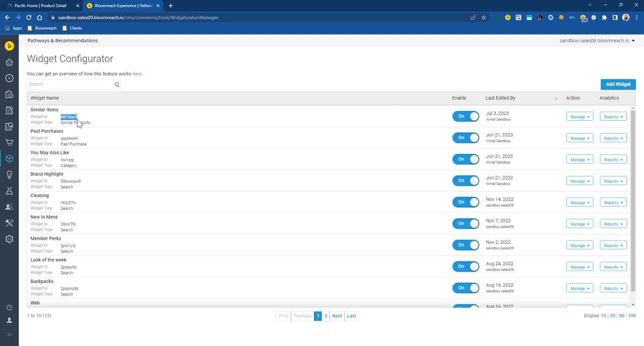Viewport: 644px width, 346px height.
Task: Go to page 2 of the widget list
Action: point(326,316)
